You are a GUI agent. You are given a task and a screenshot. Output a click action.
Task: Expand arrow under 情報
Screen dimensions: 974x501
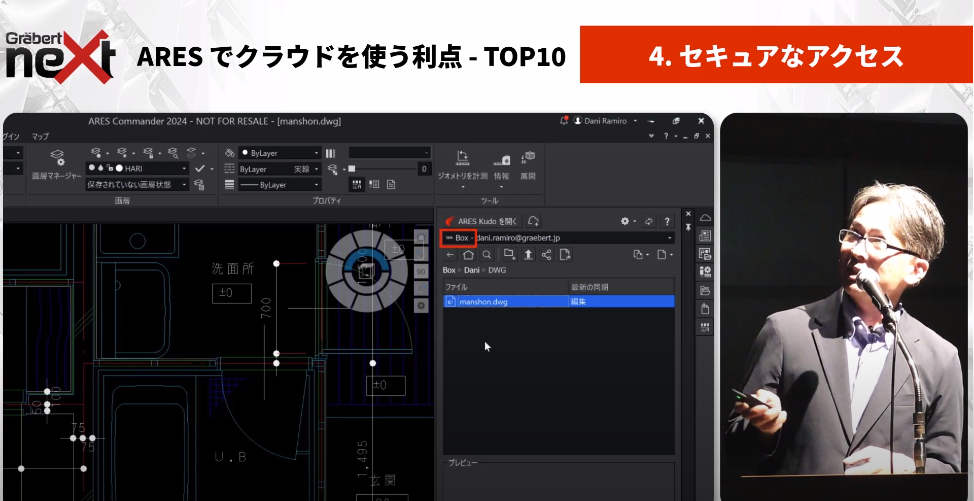pos(501,187)
